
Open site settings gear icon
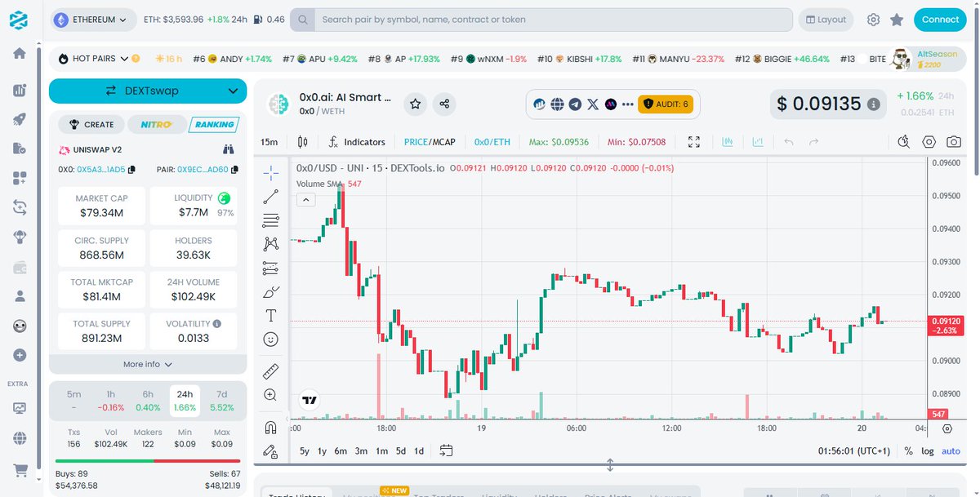coord(873,20)
